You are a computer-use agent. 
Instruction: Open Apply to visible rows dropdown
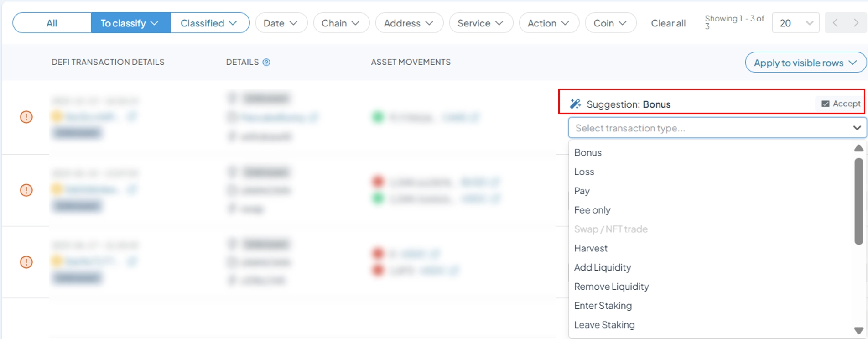click(x=806, y=63)
